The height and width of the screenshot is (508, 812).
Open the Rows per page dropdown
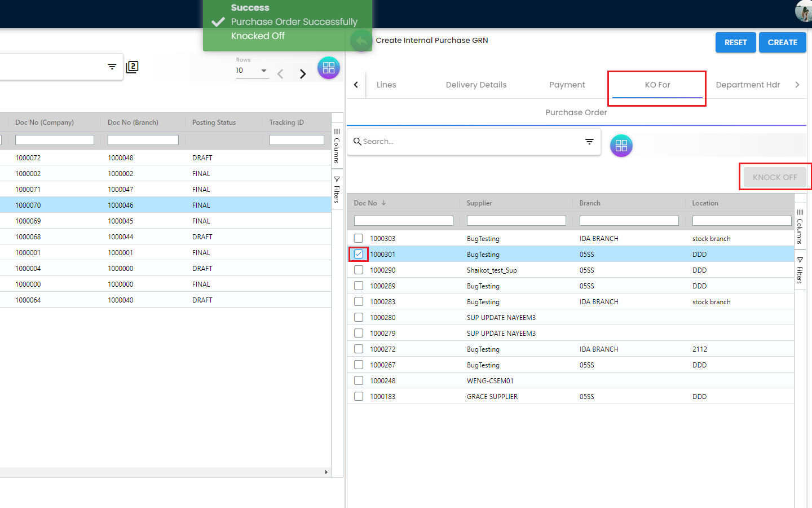(251, 71)
